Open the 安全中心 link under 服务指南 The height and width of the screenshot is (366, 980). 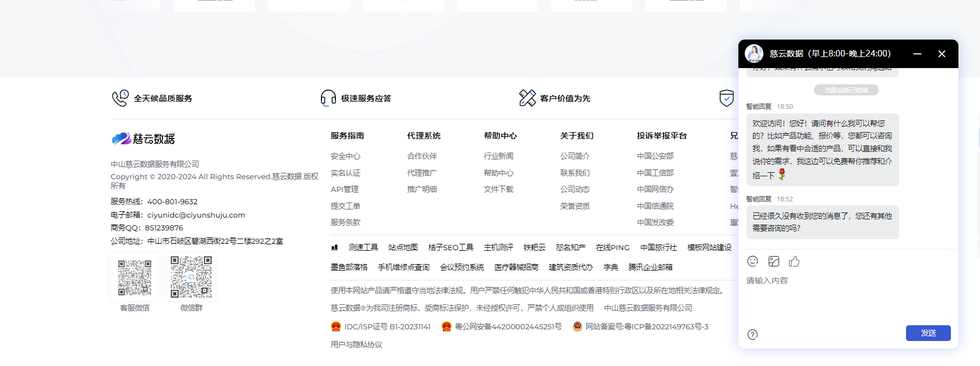[x=345, y=156]
